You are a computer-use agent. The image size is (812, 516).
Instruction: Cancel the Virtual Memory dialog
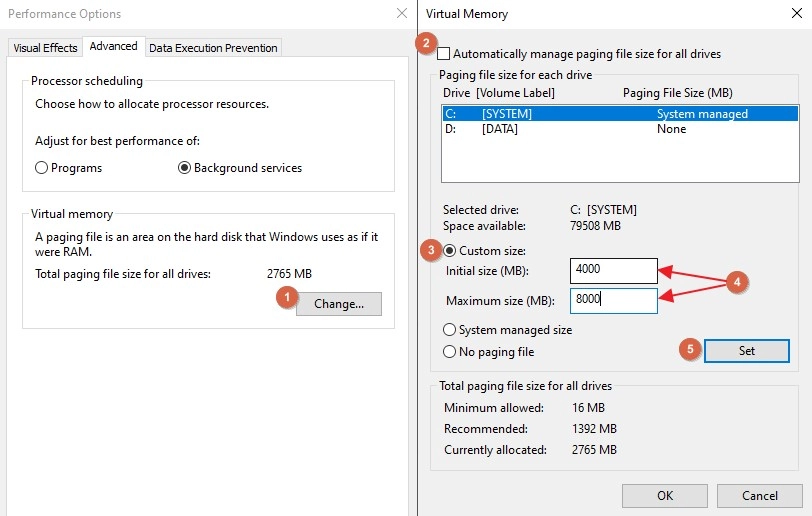tap(760, 496)
